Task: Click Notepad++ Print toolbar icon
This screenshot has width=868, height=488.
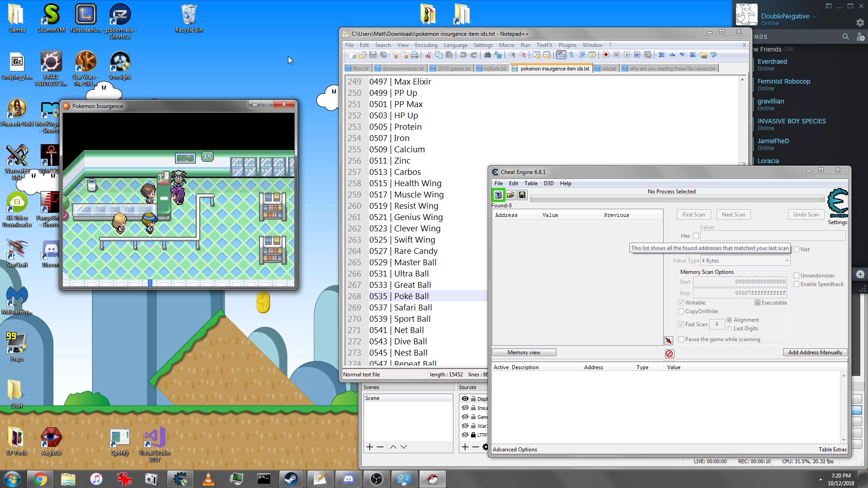Action: 415,55
